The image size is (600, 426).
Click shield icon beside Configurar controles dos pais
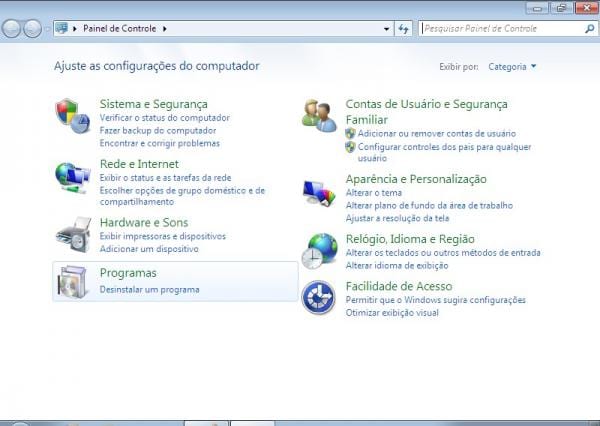tap(350, 147)
